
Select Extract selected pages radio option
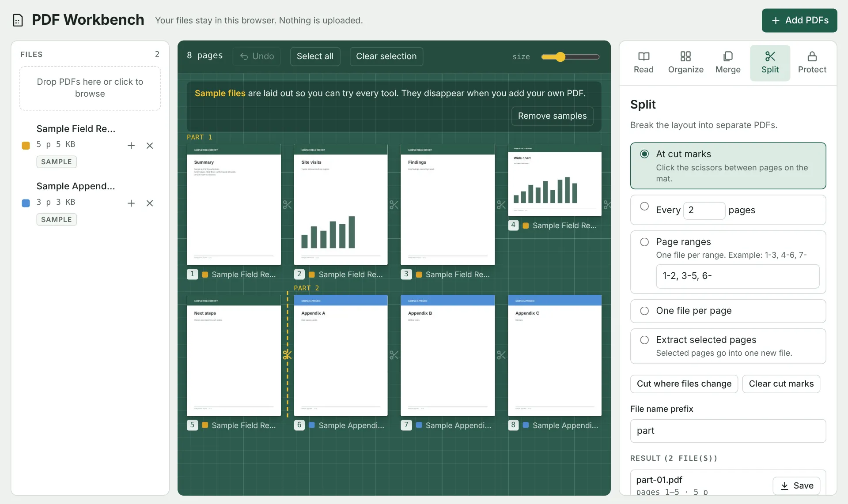tap(644, 340)
